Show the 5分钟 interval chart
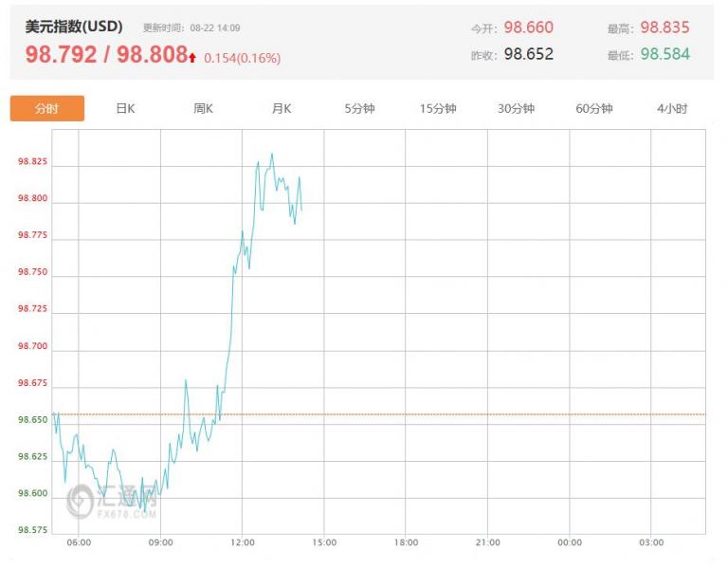 [359, 108]
